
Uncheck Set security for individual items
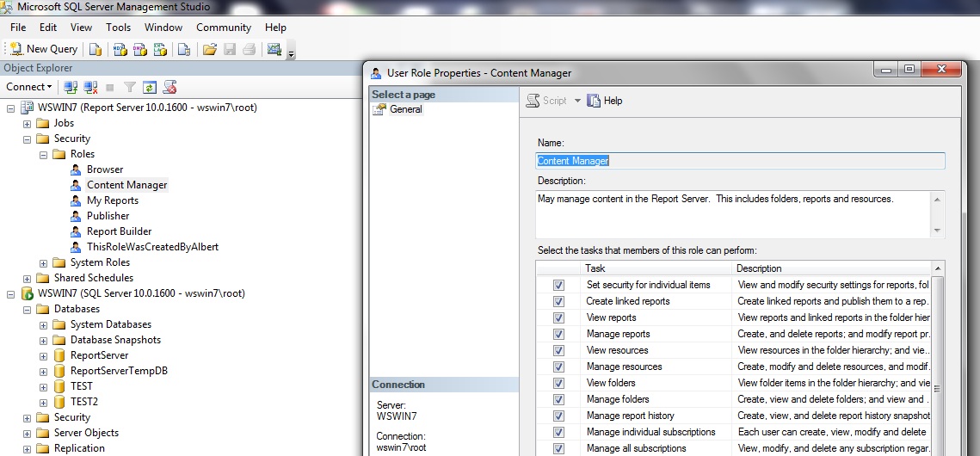coord(558,285)
